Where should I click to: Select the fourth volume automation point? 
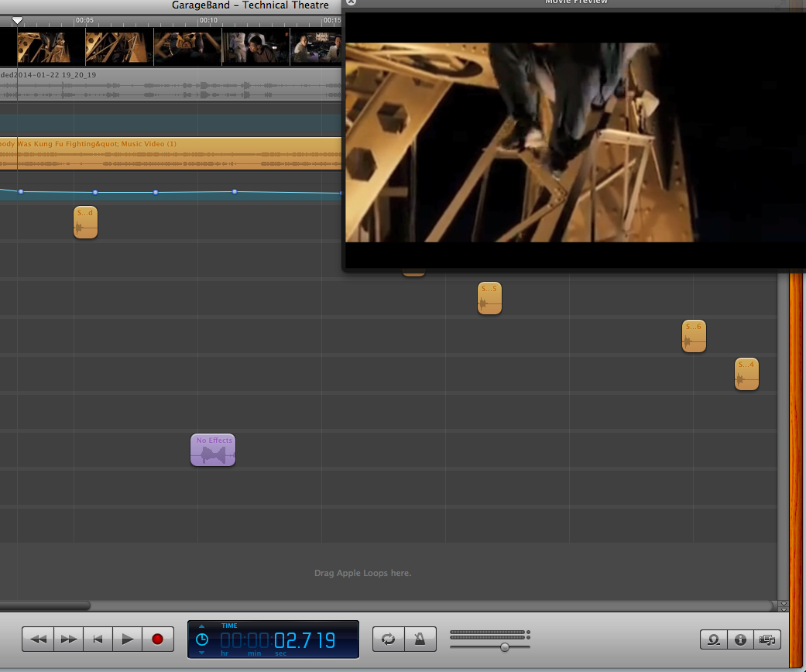[x=235, y=192]
